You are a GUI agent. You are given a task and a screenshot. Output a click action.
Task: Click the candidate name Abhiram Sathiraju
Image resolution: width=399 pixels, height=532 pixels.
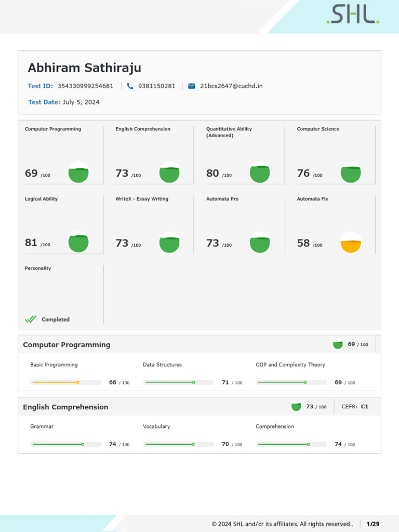[84, 68]
